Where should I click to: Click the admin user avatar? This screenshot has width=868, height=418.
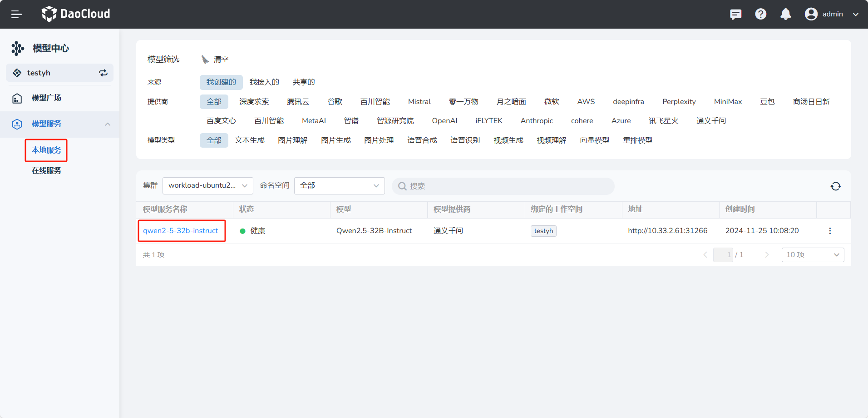click(811, 14)
